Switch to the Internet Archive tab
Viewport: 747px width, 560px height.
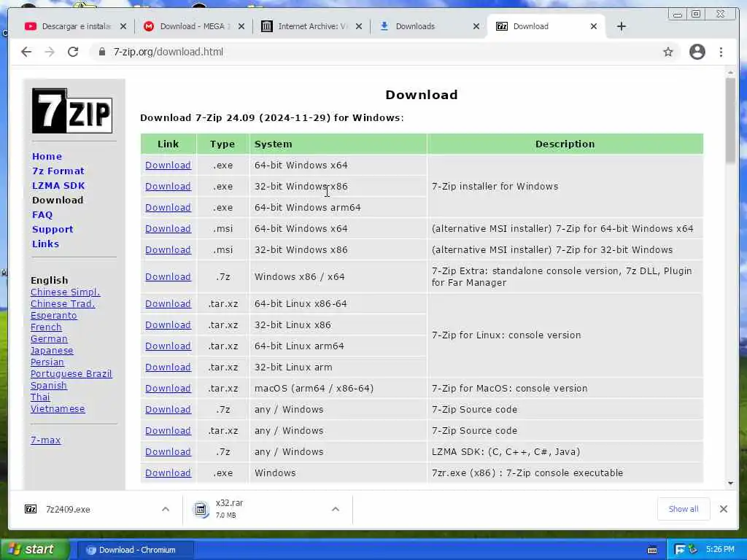coord(312,26)
